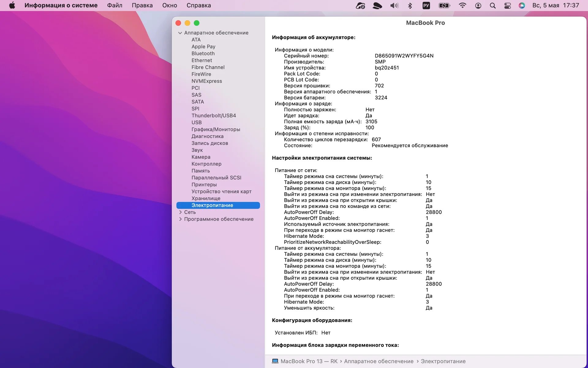Select Параллельный SCSI in sidebar
This screenshot has width=588, height=368.
click(x=216, y=178)
